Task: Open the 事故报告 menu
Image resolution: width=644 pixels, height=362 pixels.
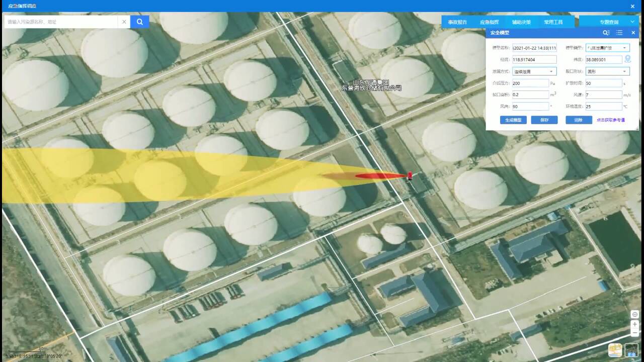Action: click(x=457, y=22)
